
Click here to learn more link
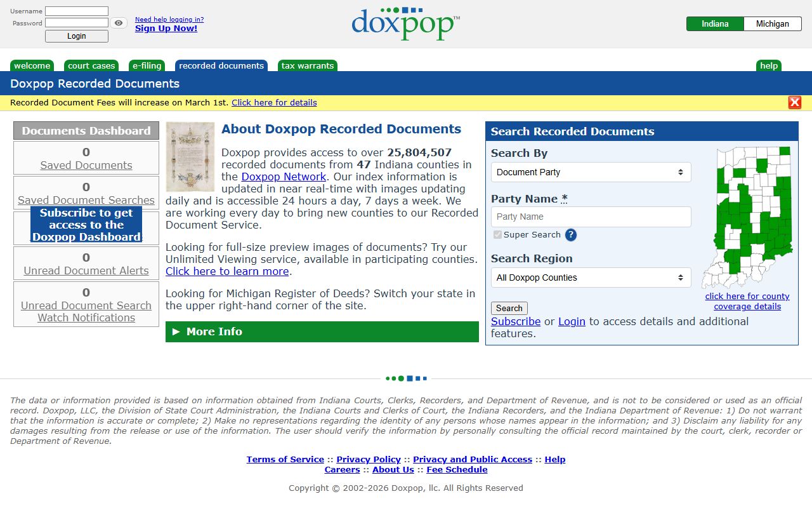(x=227, y=271)
